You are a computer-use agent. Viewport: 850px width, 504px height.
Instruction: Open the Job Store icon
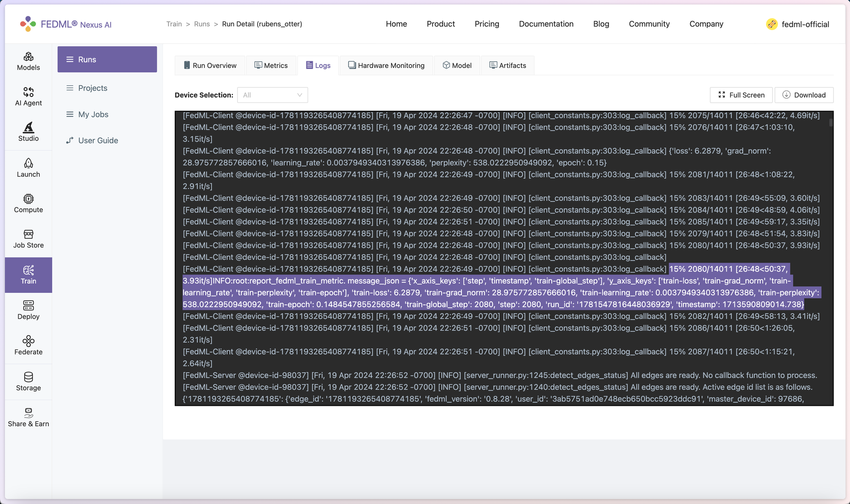click(x=28, y=235)
